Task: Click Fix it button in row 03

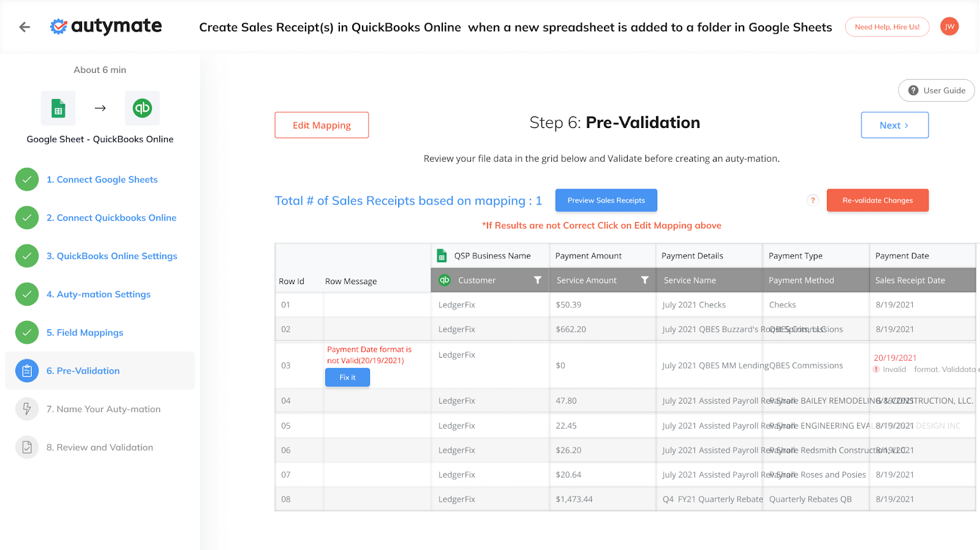Action: pos(347,377)
